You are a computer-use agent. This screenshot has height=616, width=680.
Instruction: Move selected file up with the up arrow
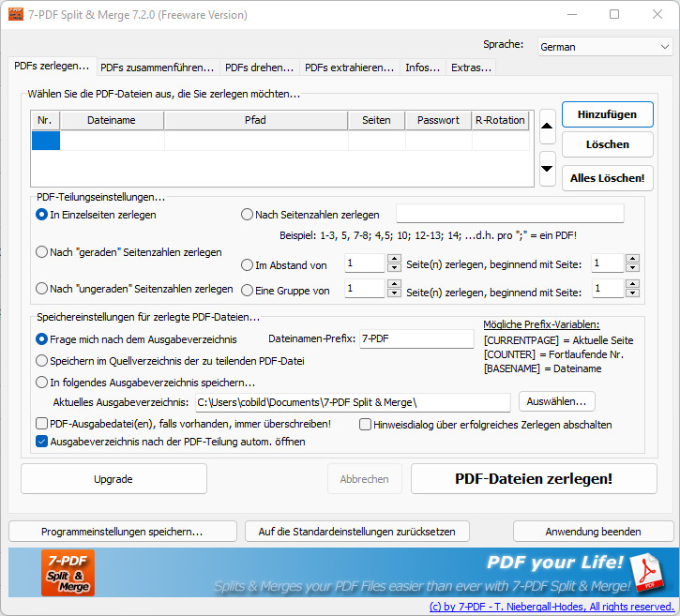pyautogui.click(x=548, y=127)
